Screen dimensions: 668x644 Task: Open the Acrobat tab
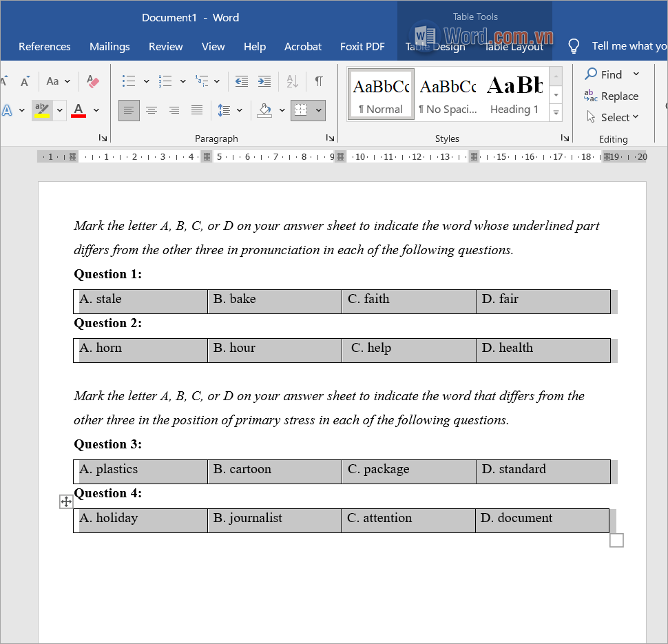303,46
